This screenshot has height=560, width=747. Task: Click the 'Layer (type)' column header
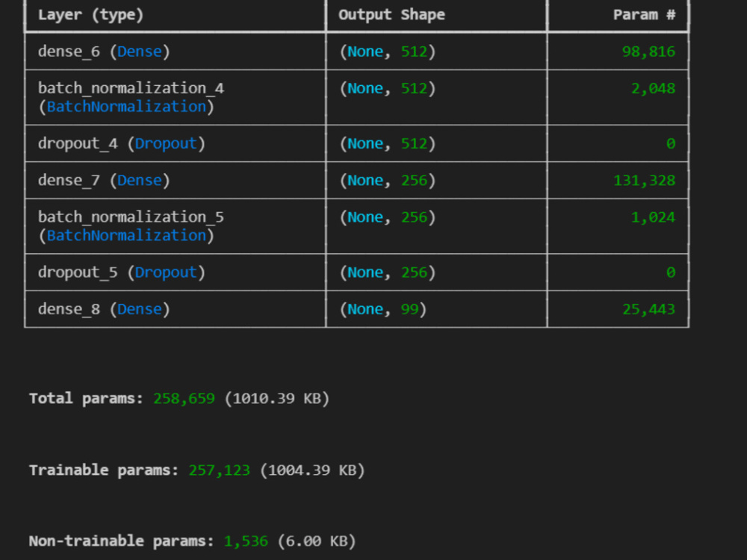click(x=90, y=15)
